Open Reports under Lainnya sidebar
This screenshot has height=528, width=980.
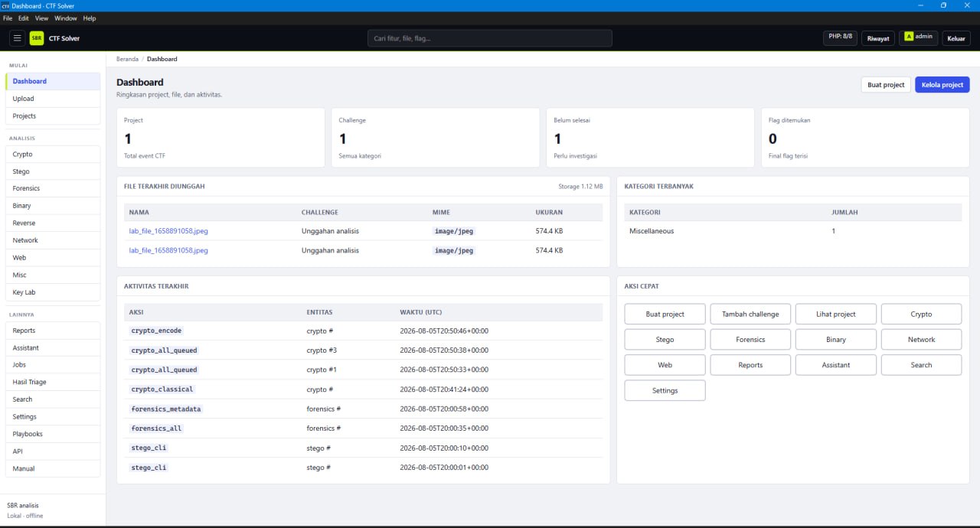pos(53,331)
